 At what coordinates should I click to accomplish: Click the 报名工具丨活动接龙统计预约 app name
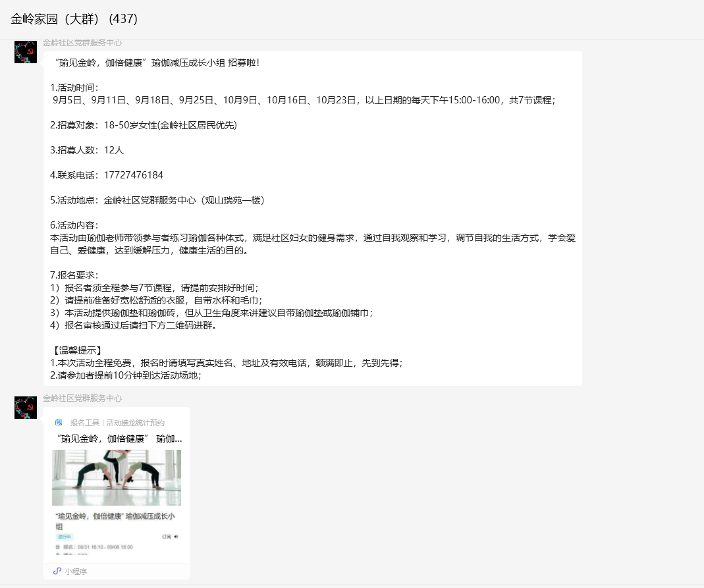coord(117,423)
